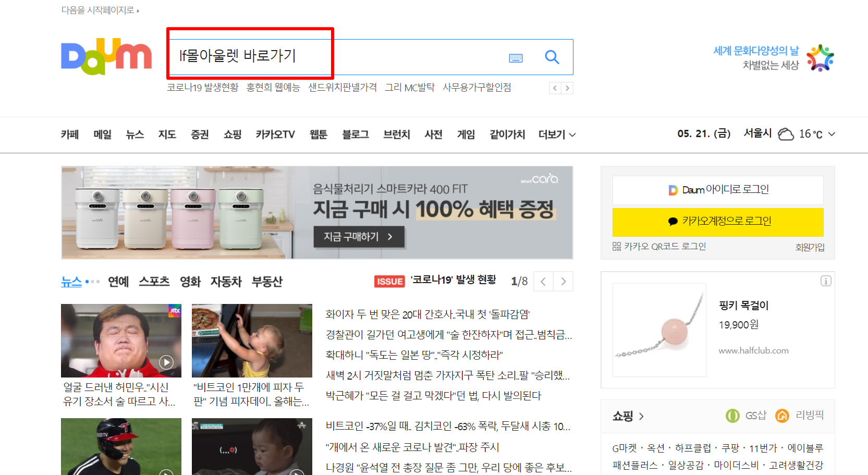
Task: Switch to the 연예 news tab
Action: point(118,282)
